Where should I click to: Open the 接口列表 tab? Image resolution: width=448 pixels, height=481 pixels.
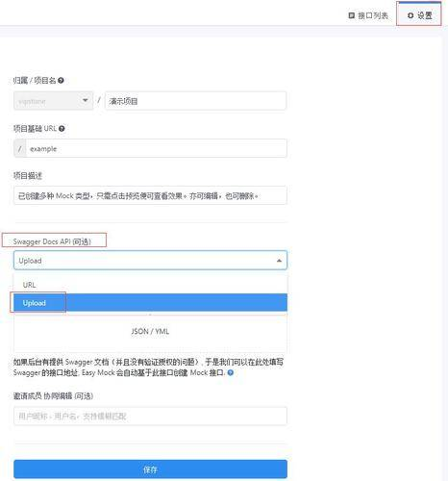[x=368, y=15]
